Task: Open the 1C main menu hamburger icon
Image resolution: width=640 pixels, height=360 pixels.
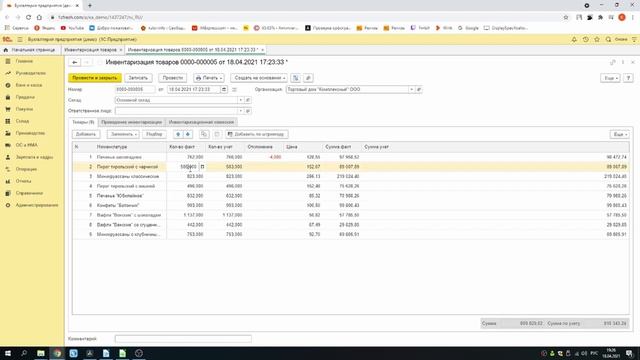Action: click(x=20, y=40)
